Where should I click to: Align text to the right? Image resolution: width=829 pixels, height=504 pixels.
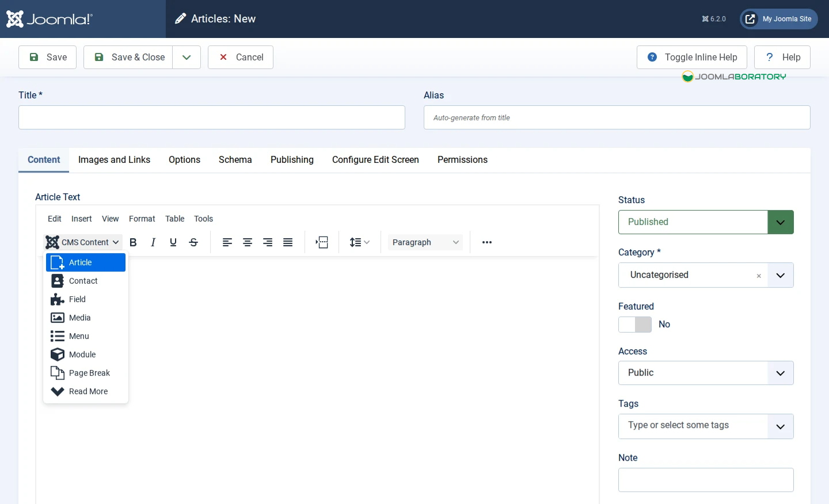coord(268,242)
